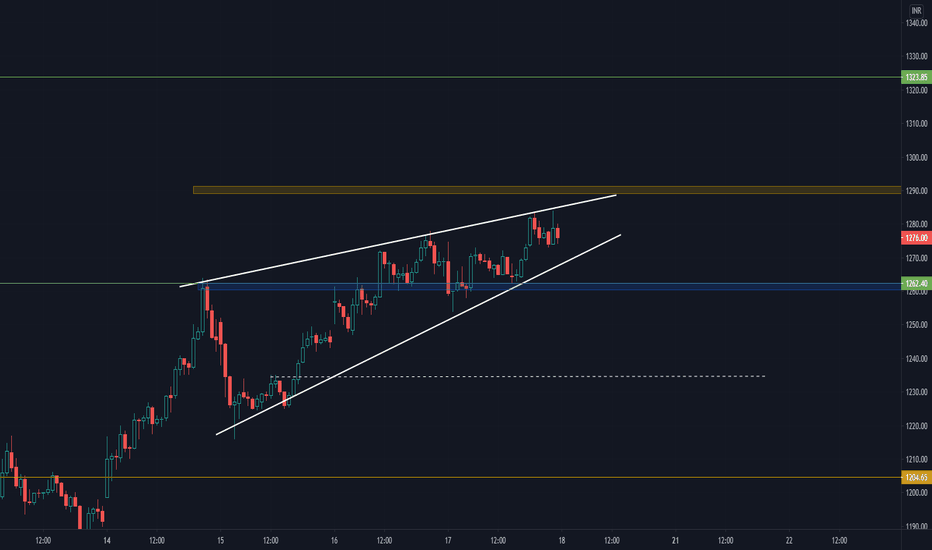Viewport: 932px width, 550px height.
Task: Select the red 1276.00 current price label
Action: tap(917, 238)
